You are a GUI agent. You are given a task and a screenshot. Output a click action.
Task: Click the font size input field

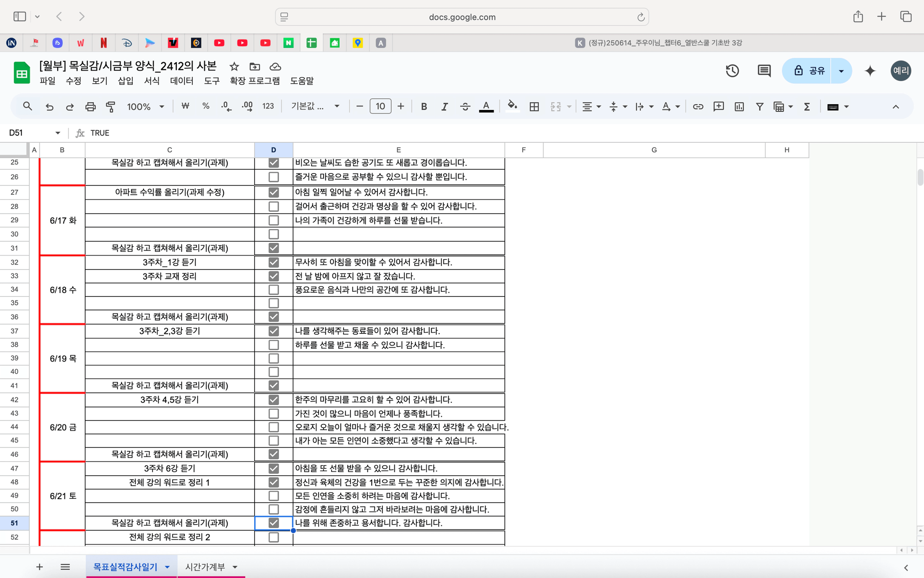380,106
